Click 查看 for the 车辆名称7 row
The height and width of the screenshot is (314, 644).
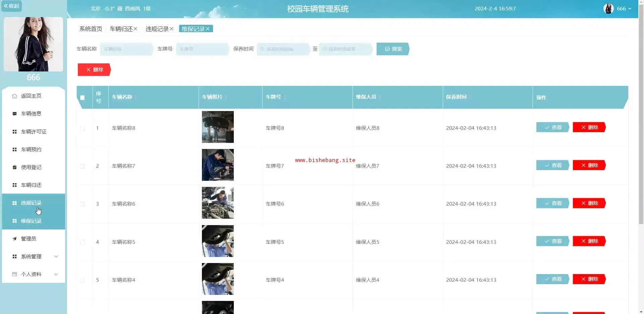pyautogui.click(x=553, y=165)
